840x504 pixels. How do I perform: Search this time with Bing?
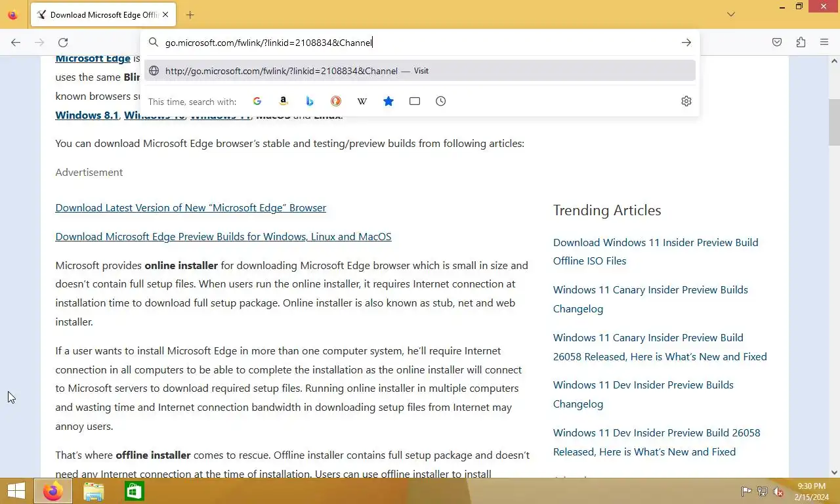(310, 101)
